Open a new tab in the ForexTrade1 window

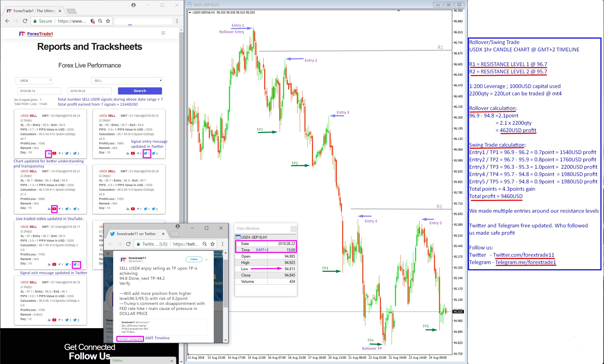(x=72, y=11)
